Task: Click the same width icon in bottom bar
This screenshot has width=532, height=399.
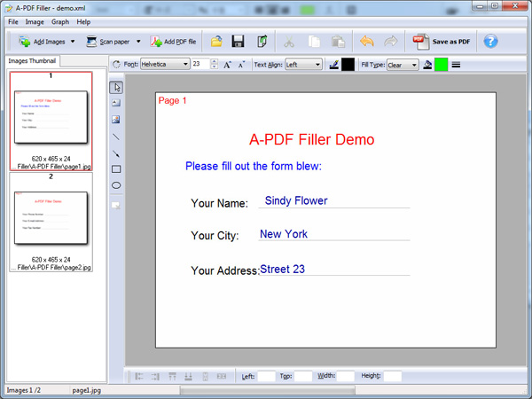Action: 222,376
